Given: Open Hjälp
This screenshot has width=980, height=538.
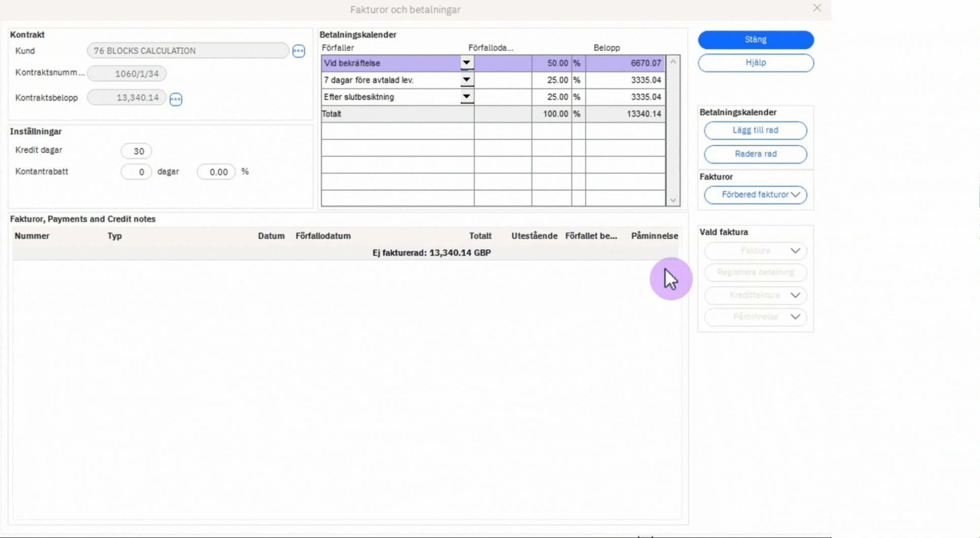Looking at the screenshot, I should point(755,62).
